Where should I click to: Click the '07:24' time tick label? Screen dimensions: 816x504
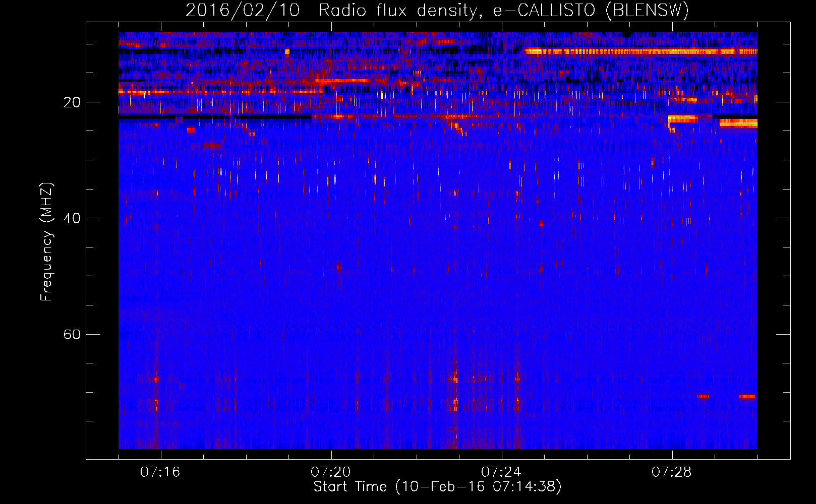point(501,472)
